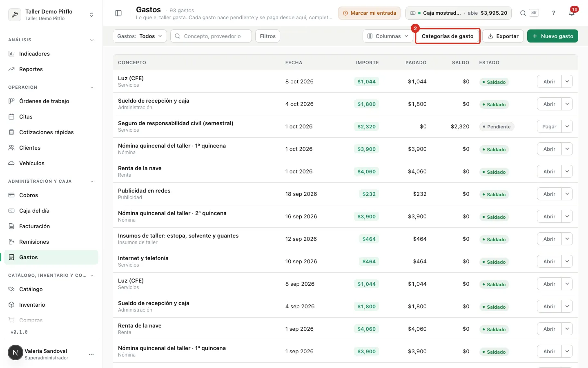Open the Gastos: Todos filter dropdown
The image size is (588, 368).
click(x=140, y=36)
